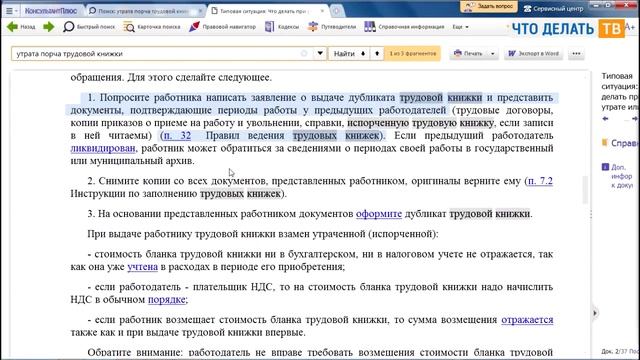
Task: Collapse the right side panel arrow
Action: 595,313
